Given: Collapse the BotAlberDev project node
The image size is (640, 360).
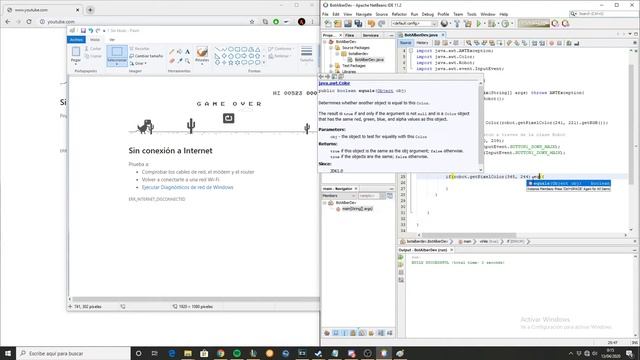Looking at the screenshot, I should pyautogui.click(x=325, y=42).
